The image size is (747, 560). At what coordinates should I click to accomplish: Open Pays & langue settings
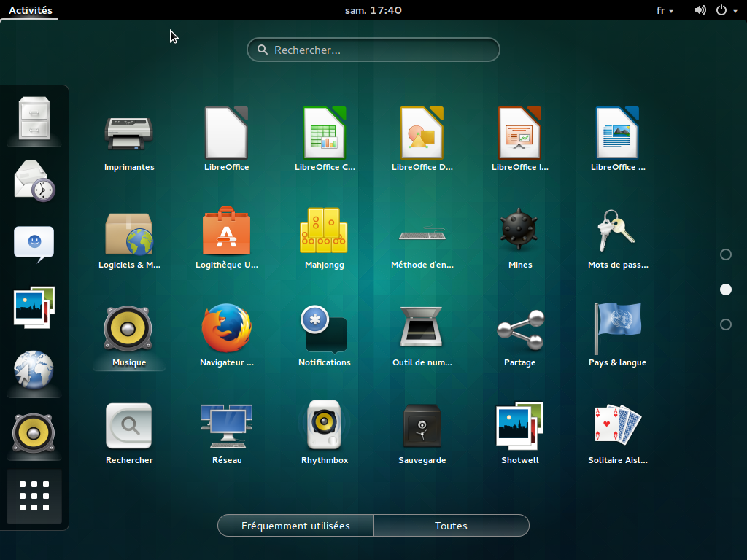pyautogui.click(x=617, y=329)
